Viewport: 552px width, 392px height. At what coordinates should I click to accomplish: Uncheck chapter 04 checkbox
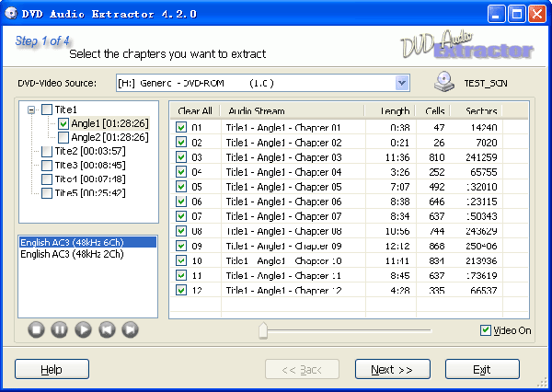point(181,172)
